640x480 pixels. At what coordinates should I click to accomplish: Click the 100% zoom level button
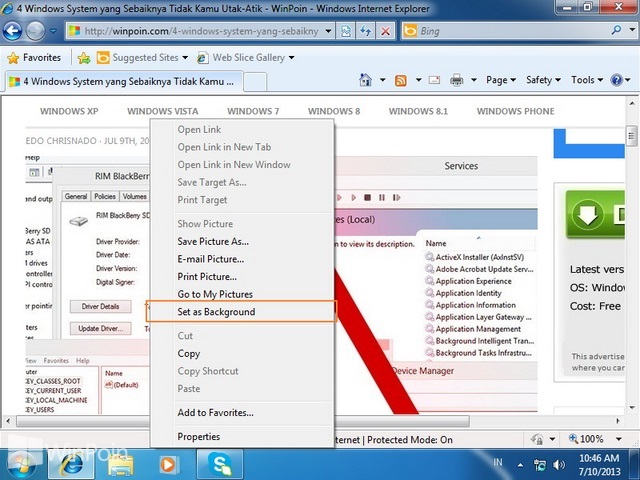(x=587, y=439)
